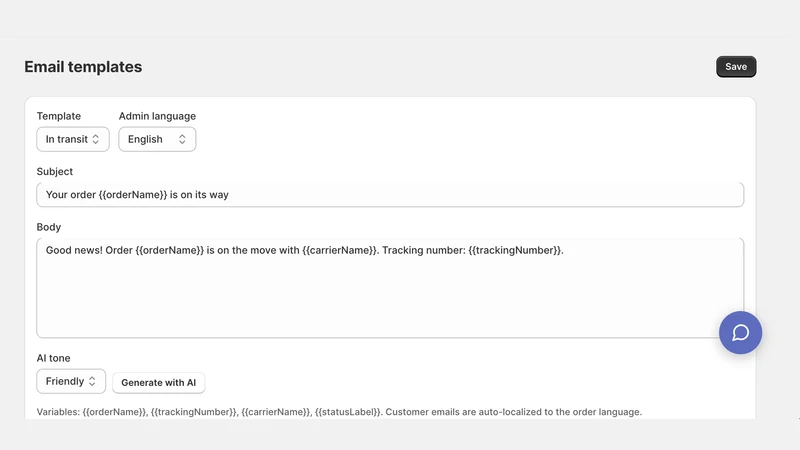Click the Body label
Viewport: 800px width, 450px height.
[48, 227]
